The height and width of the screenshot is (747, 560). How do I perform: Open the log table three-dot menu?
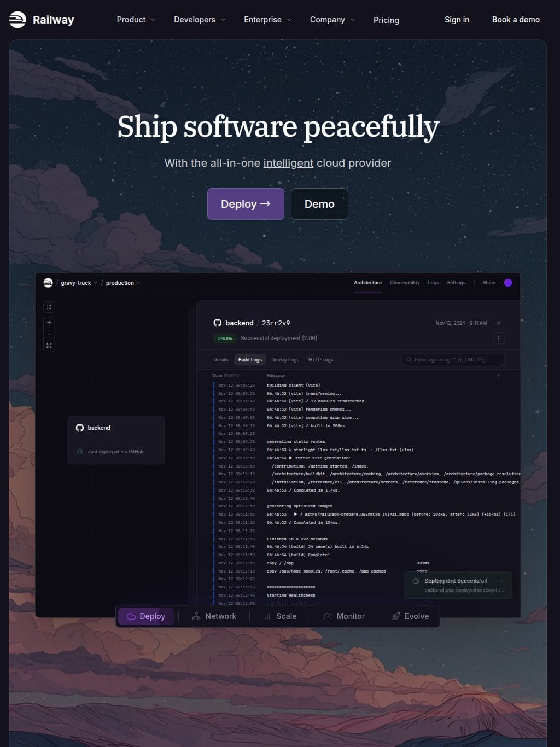click(498, 376)
